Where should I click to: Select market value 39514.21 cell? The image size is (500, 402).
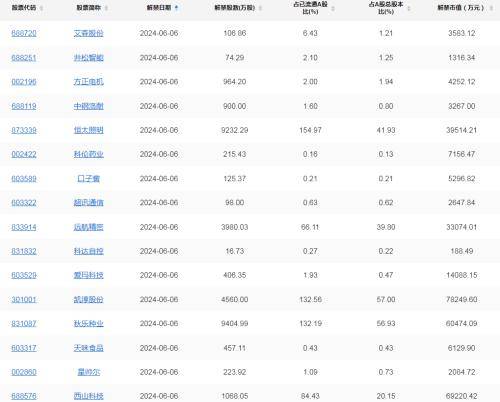pos(462,130)
